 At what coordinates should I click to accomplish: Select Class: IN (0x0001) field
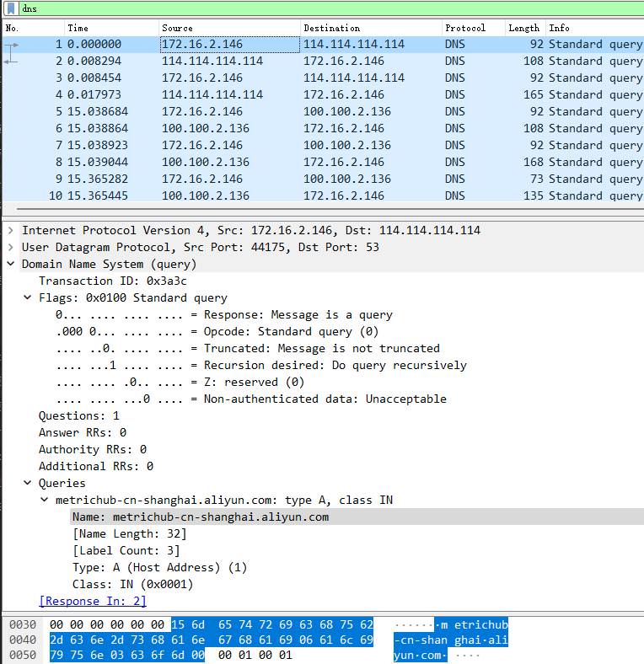132,585
